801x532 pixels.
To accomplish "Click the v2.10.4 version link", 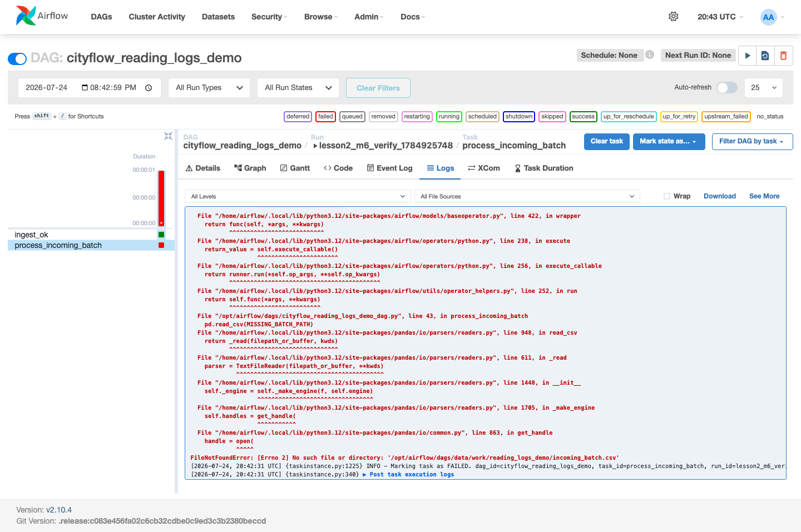I will pyautogui.click(x=59, y=510).
